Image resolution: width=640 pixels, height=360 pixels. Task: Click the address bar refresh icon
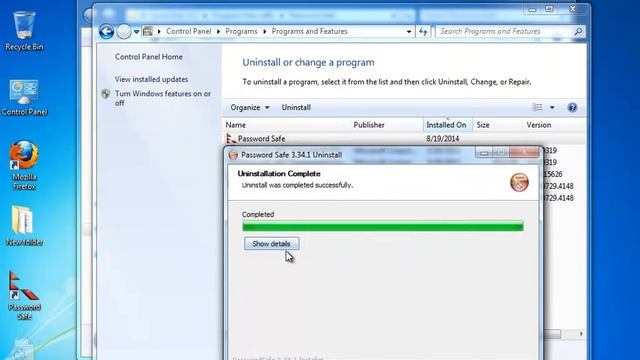(x=423, y=31)
